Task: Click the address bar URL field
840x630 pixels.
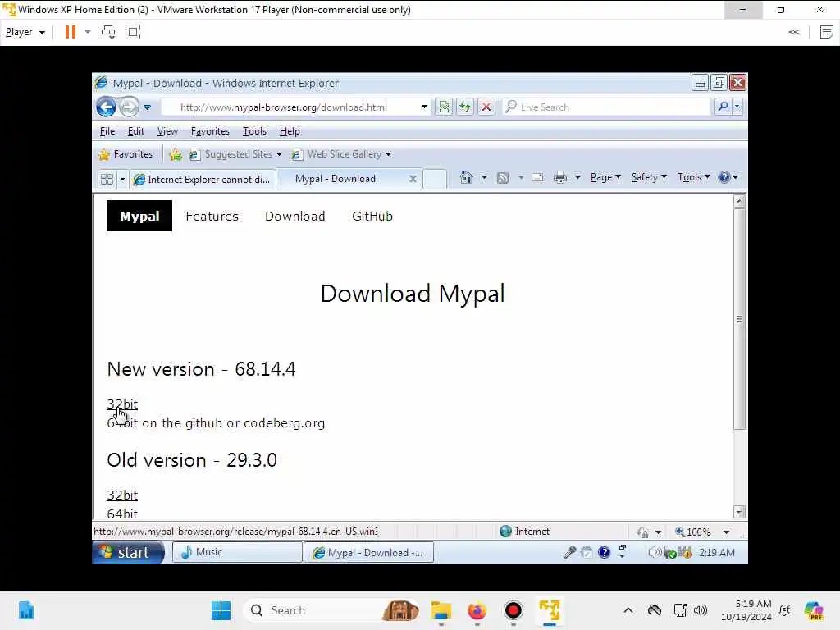Action: pyautogui.click(x=291, y=107)
